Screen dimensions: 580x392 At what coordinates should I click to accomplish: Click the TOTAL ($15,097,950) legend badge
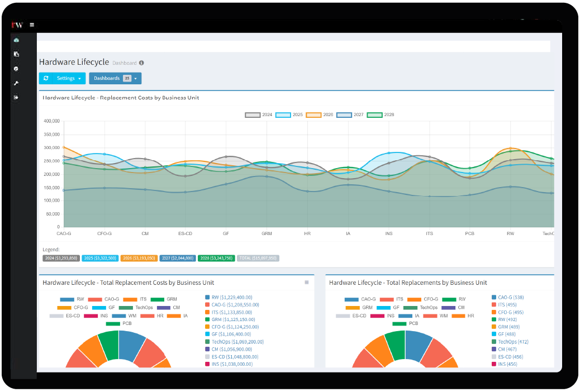tap(258, 259)
